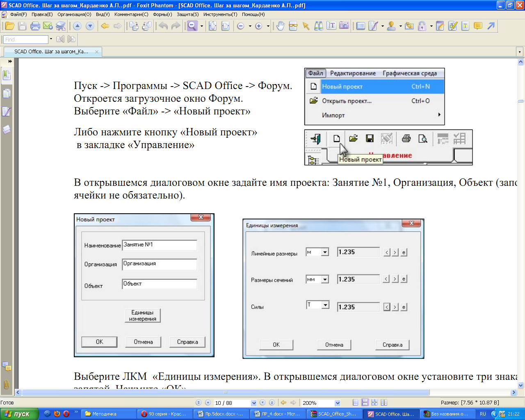Viewport: 525px width, 420px height.
Task: Click the Stamp tool icon
Action: tap(391, 26)
